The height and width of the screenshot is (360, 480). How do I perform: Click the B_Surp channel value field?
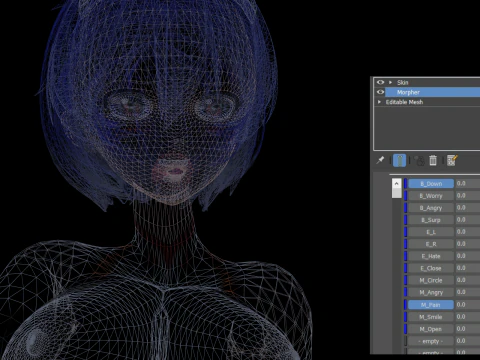pos(468,220)
